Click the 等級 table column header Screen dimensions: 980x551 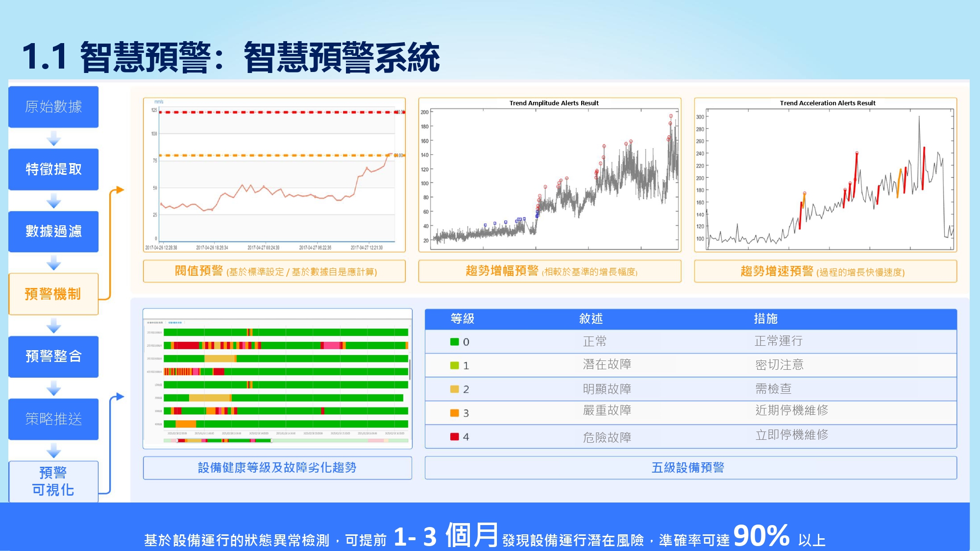pyautogui.click(x=462, y=319)
